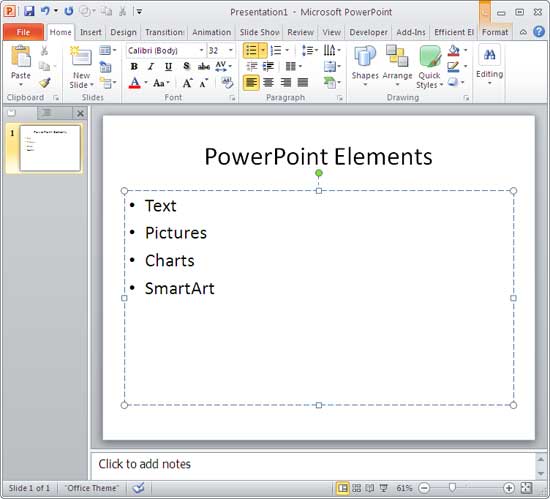Decrease list indent level
Image resolution: width=550 pixels, height=499 pixels.
click(252, 66)
